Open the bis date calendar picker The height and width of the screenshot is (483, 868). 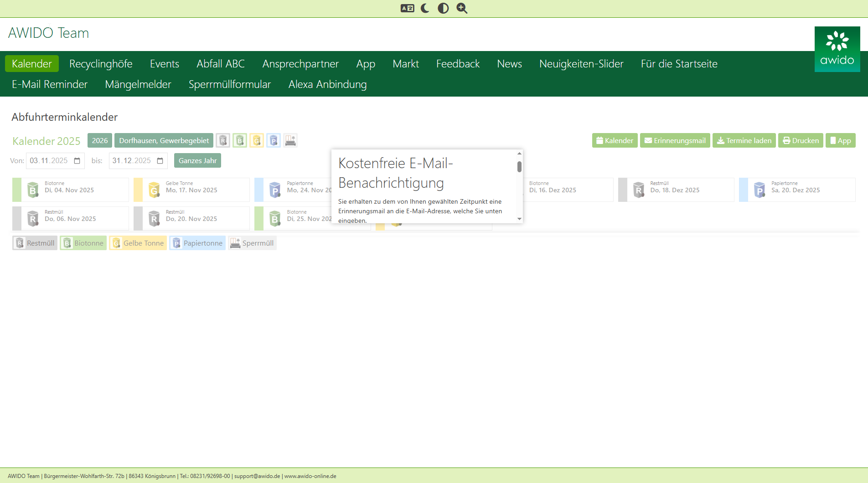tap(160, 161)
